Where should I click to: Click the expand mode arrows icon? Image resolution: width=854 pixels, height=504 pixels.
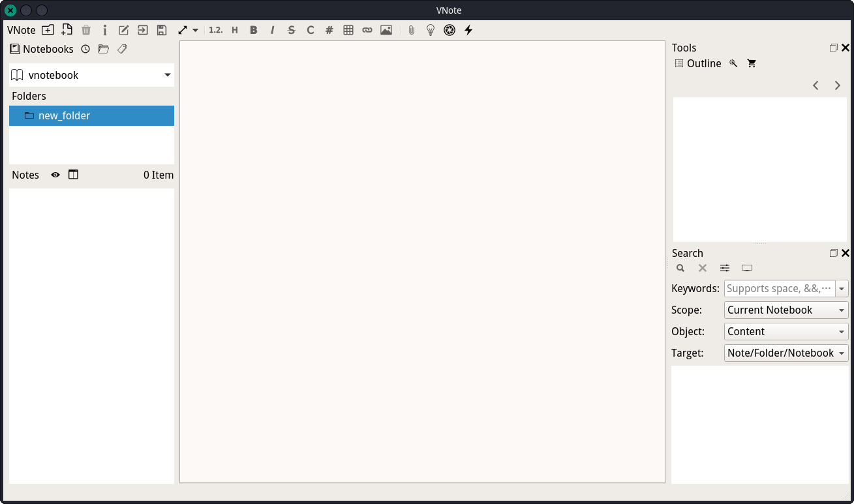tap(183, 30)
